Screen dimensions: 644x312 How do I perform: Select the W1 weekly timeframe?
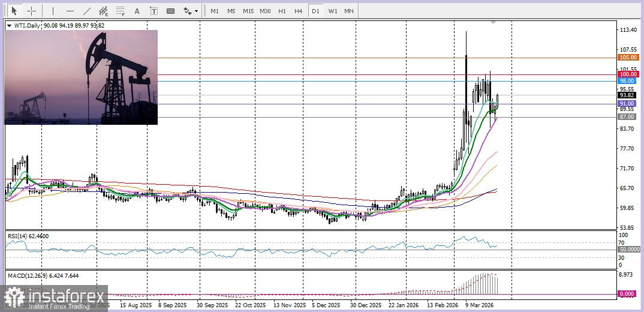pyautogui.click(x=332, y=11)
